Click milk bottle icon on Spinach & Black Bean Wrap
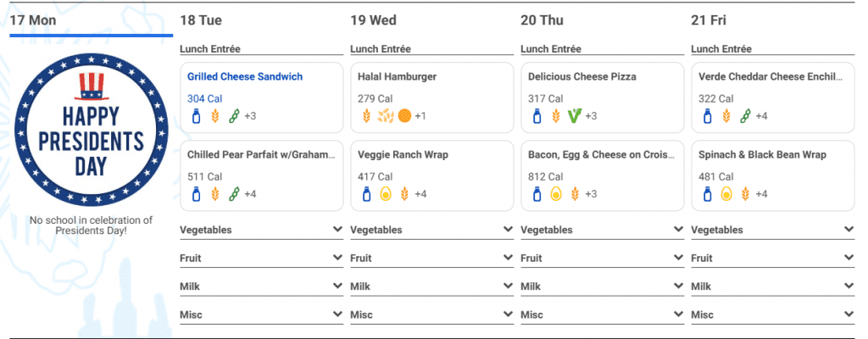Screen dimensions: 868x339 [707, 194]
